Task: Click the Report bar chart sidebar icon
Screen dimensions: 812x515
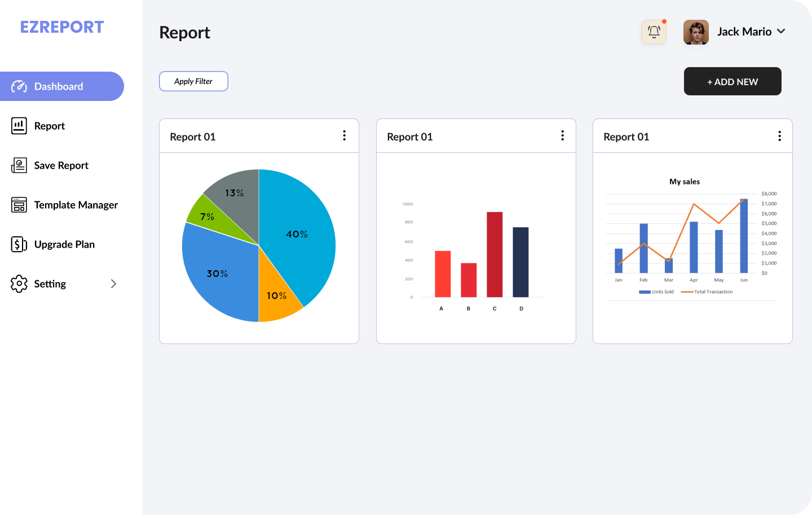Action: pos(19,126)
